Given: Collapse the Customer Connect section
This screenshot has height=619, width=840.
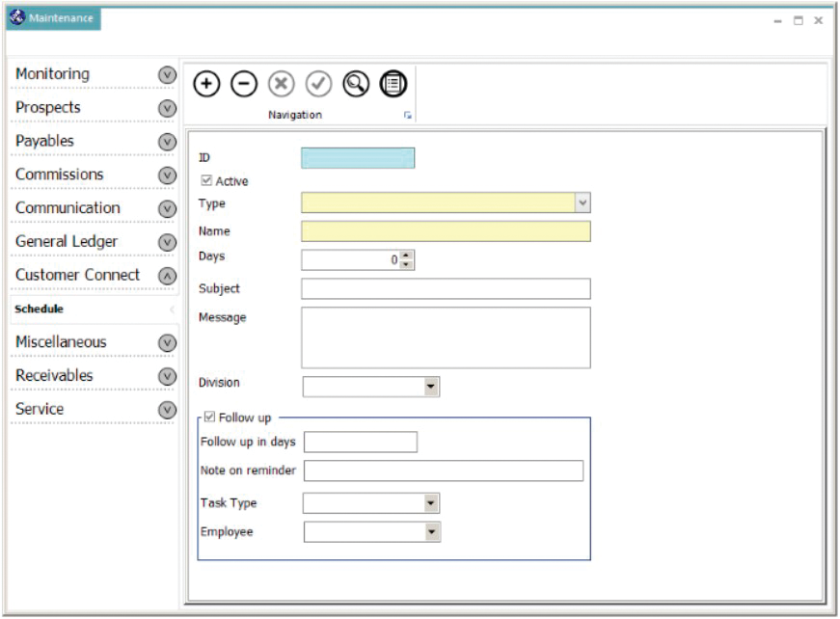Looking at the screenshot, I should (x=169, y=274).
